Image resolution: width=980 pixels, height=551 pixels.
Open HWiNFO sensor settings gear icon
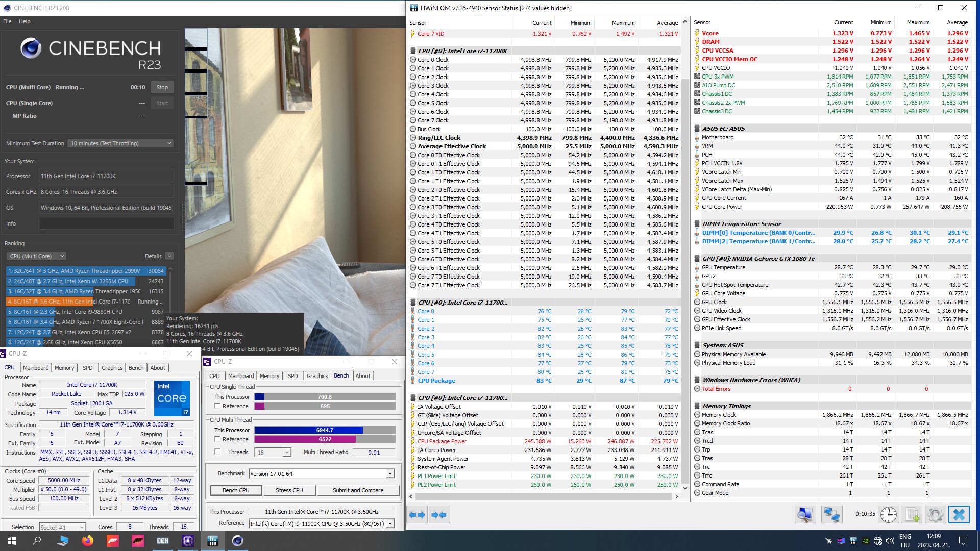[x=936, y=515]
